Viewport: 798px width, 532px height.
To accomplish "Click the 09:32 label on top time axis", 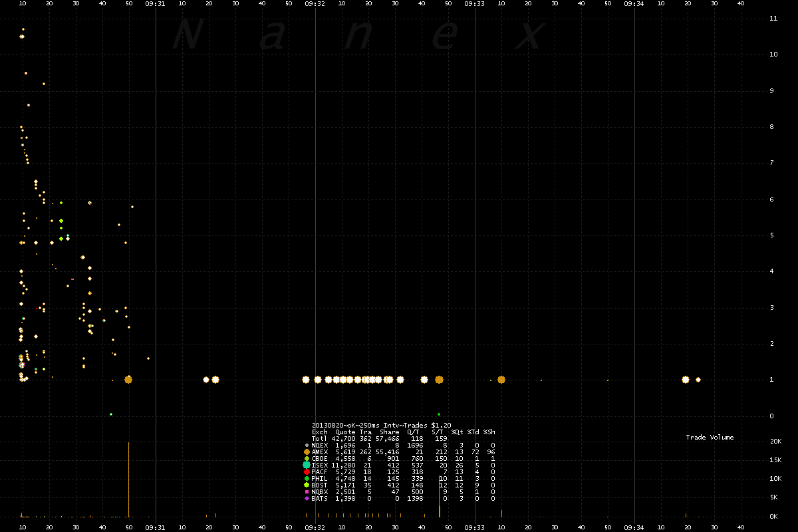I will [315, 3].
